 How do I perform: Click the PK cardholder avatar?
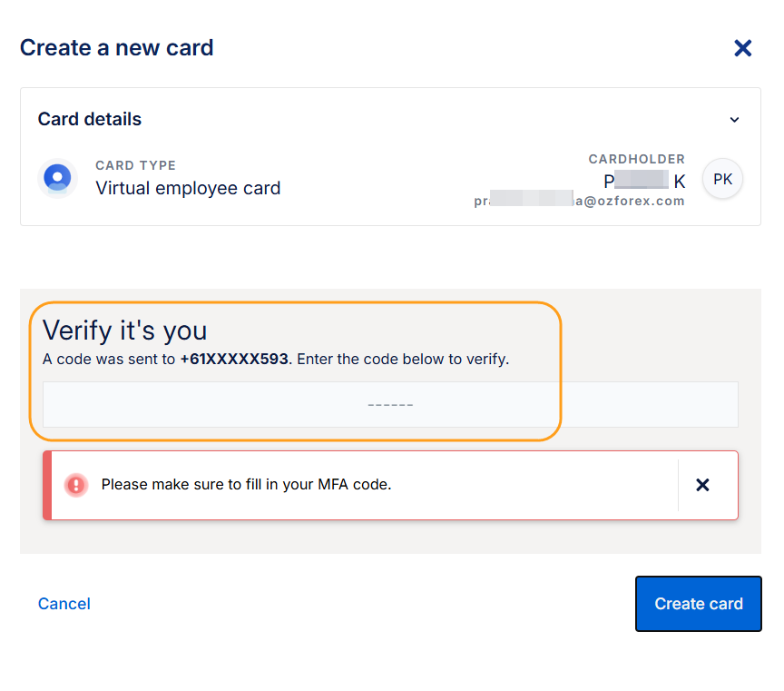(722, 179)
